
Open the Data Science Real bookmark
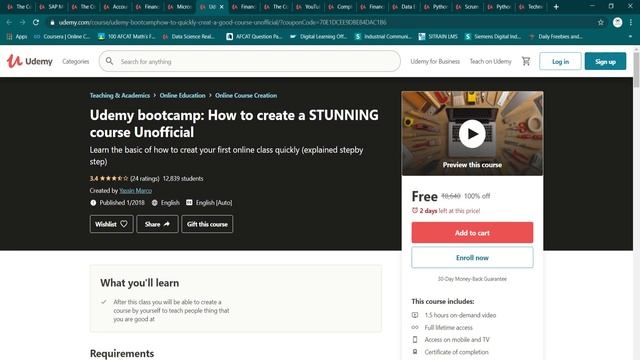189,36
